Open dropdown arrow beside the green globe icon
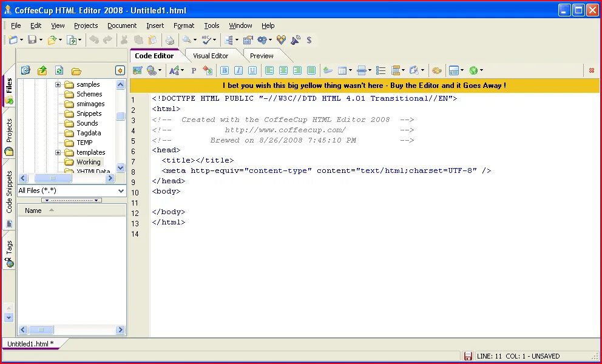 pyautogui.click(x=481, y=70)
